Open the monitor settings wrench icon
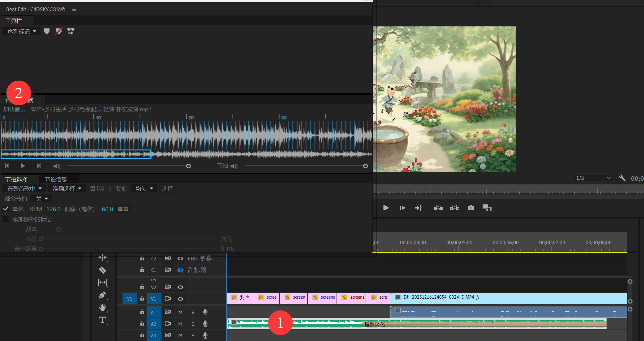 pos(622,178)
